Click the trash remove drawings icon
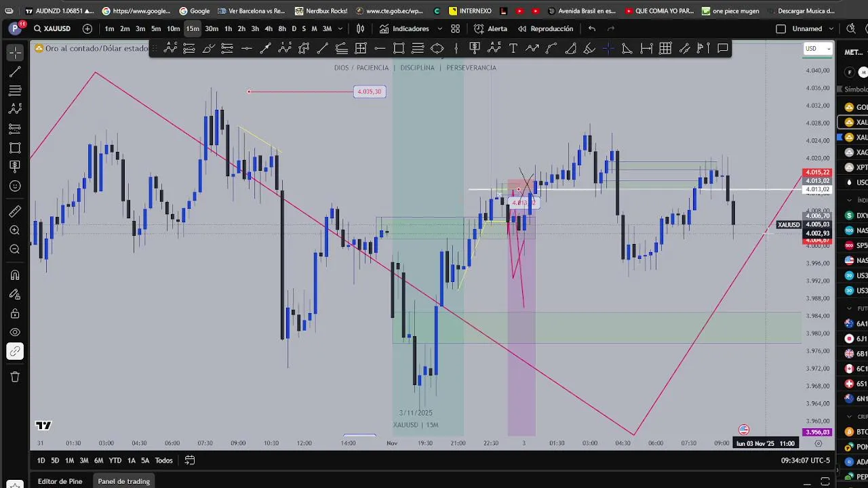Viewport: 868px width, 488px height. pos(15,377)
